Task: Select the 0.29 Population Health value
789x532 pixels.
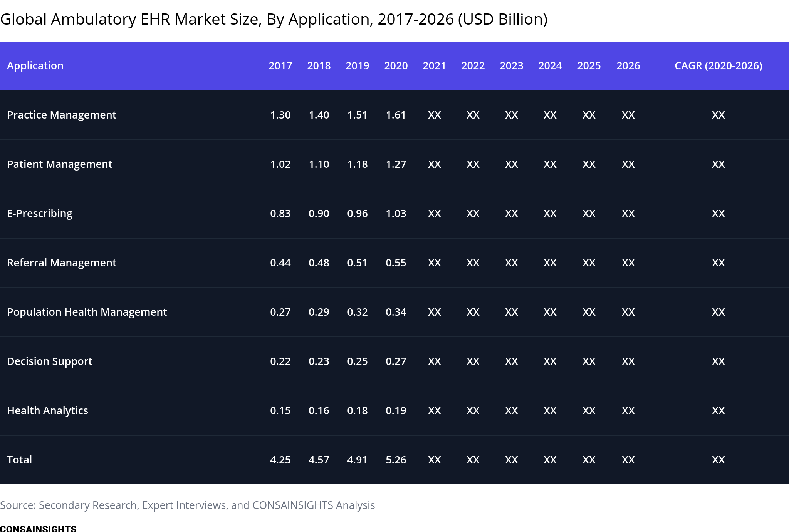Action: click(319, 312)
